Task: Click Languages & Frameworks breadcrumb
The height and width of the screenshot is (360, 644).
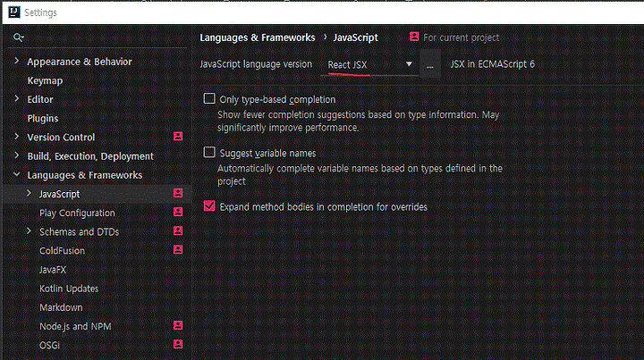Action: click(257, 38)
